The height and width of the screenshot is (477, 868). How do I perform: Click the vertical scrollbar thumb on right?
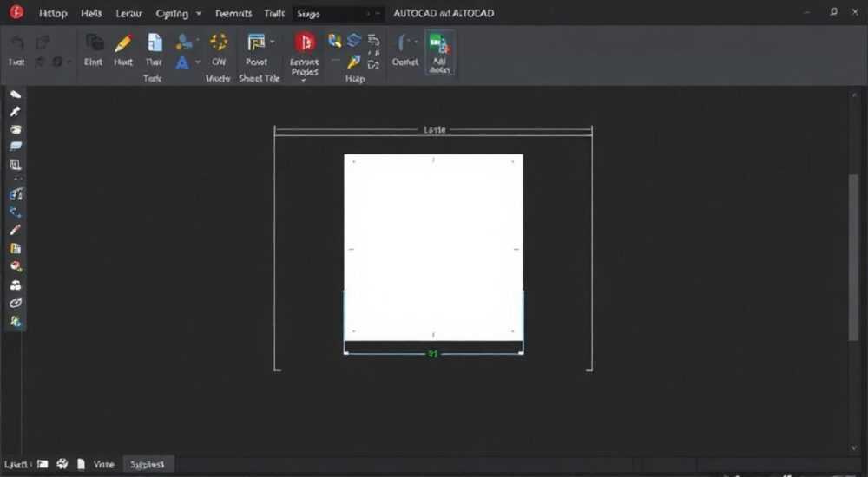click(x=853, y=258)
